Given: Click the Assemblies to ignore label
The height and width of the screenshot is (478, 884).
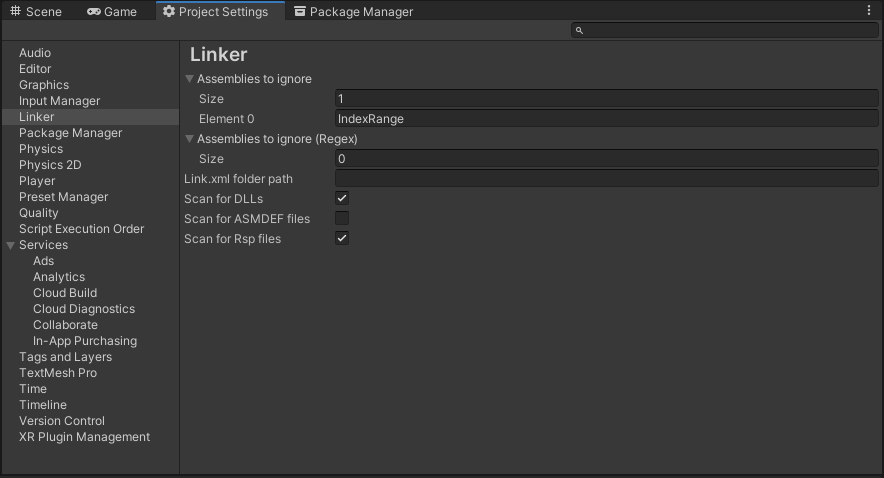Looking at the screenshot, I should (x=254, y=79).
